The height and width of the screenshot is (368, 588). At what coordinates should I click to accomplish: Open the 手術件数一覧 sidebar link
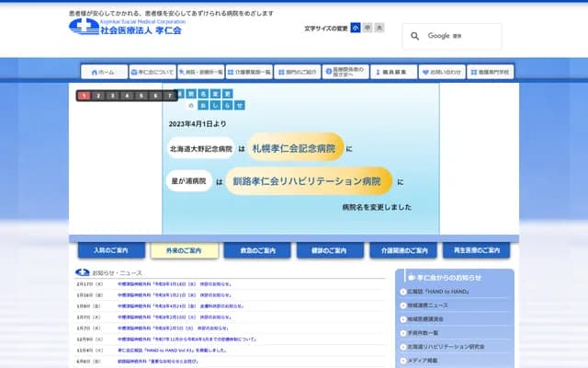424,332
